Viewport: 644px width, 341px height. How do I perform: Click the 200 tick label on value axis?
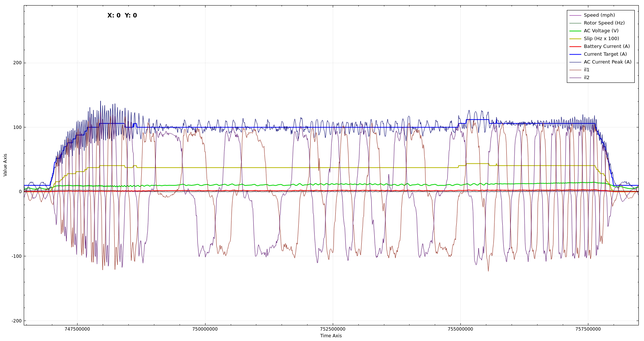(x=17, y=63)
